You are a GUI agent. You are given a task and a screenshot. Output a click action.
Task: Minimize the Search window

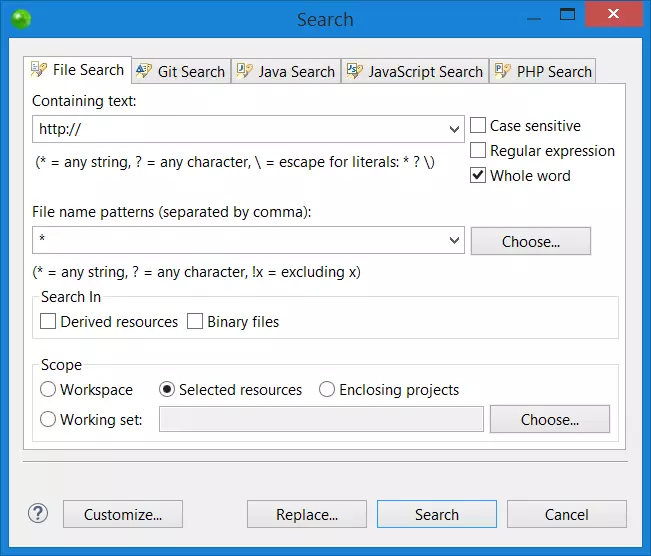click(534, 17)
